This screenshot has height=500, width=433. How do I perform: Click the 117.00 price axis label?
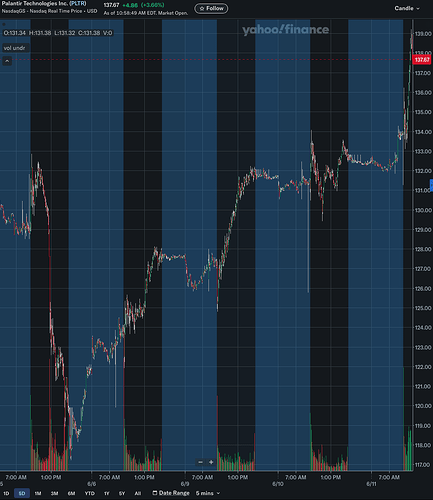423,465
